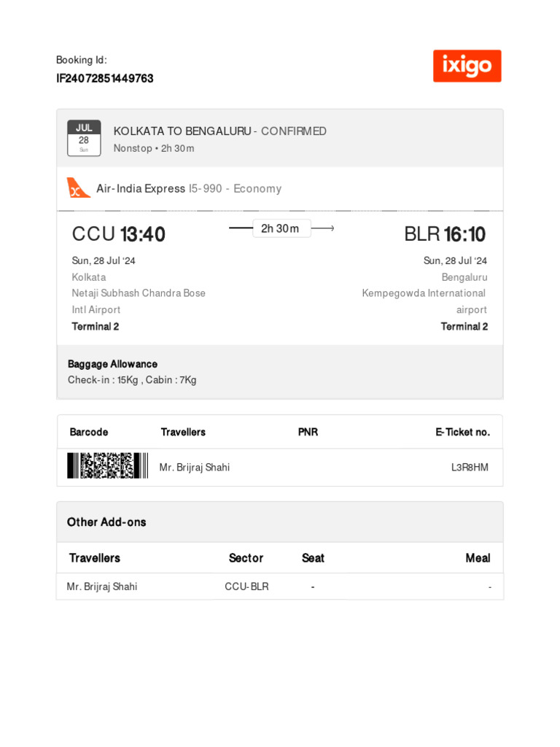Click the BLR 16:10 arrival time
Screen dimensions: 560x747
click(445, 234)
